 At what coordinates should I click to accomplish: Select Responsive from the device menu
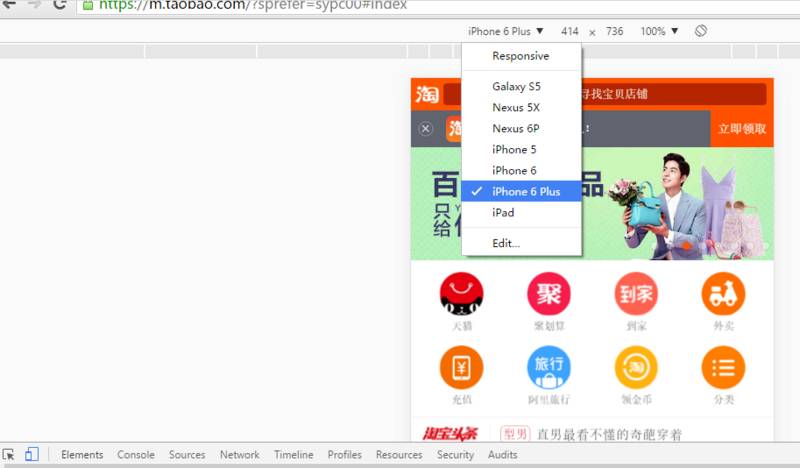521,56
